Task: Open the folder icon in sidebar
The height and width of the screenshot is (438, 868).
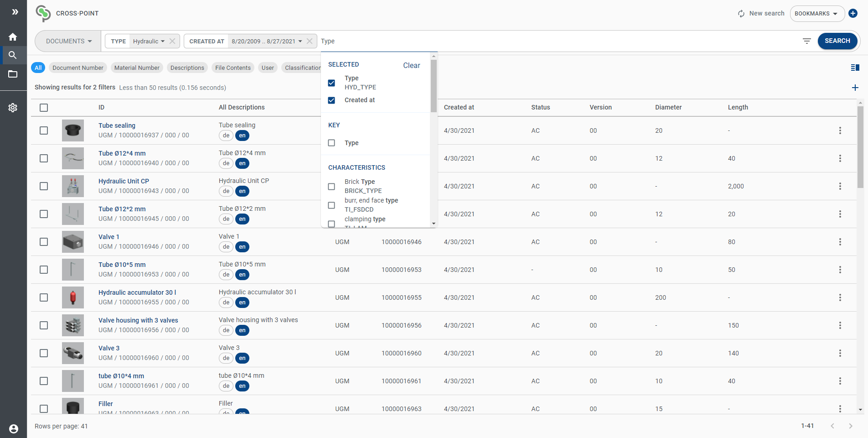Action: pyautogui.click(x=13, y=74)
